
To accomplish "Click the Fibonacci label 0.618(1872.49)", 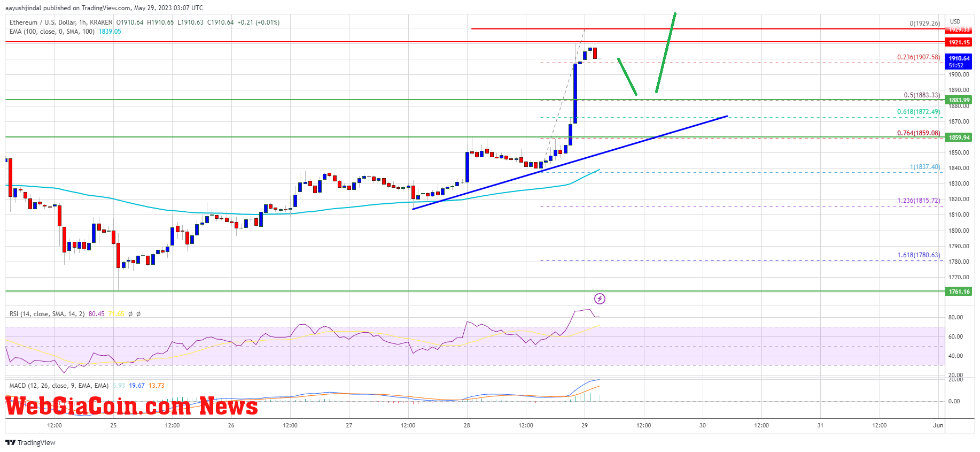I will pos(919,112).
